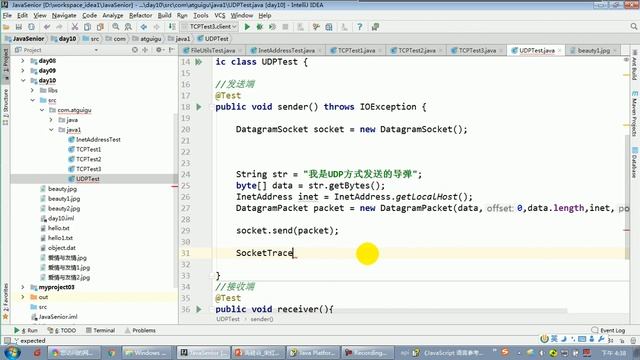Expand the java package

(51, 120)
